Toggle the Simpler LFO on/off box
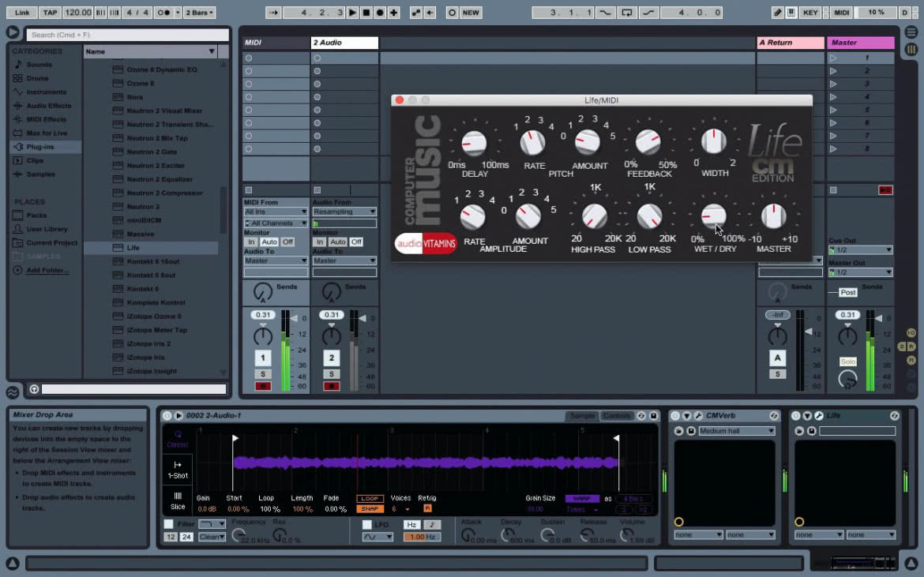This screenshot has height=577, width=924. pyautogui.click(x=366, y=524)
